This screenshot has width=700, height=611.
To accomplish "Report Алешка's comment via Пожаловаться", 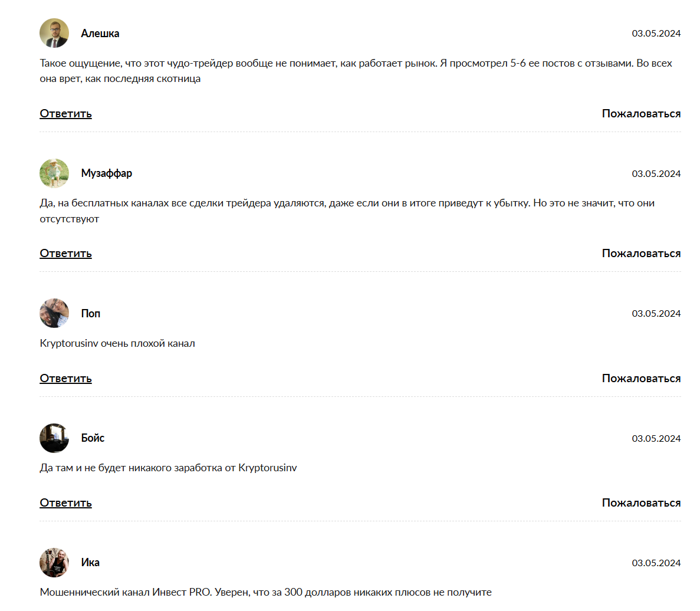I will (641, 113).
